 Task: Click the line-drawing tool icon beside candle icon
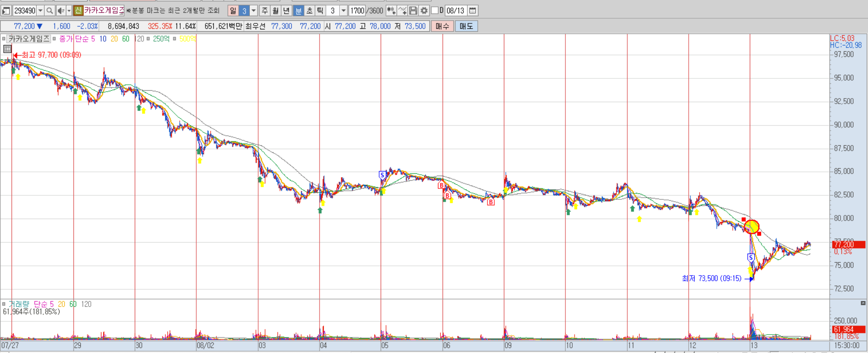[402, 11]
